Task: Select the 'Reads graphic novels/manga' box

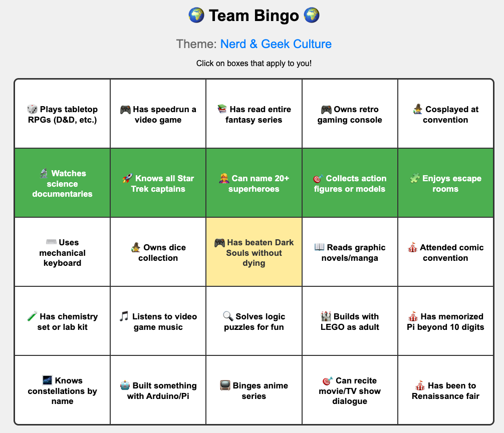Action: click(350, 252)
